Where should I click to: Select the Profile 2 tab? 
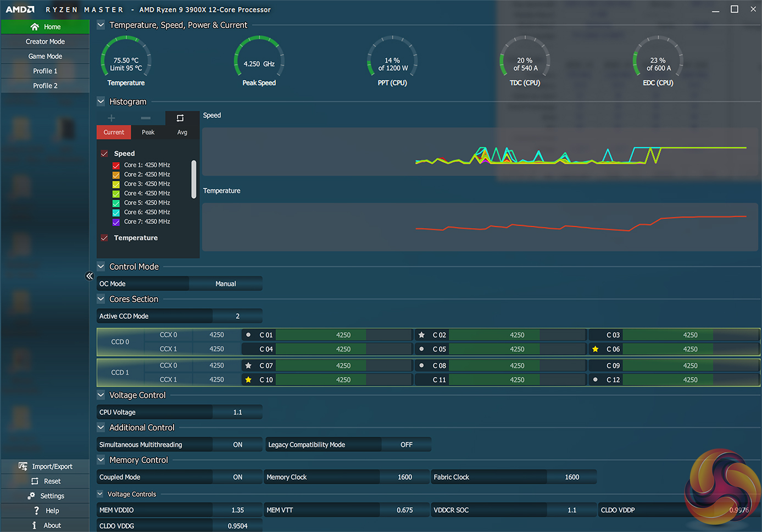coord(45,86)
